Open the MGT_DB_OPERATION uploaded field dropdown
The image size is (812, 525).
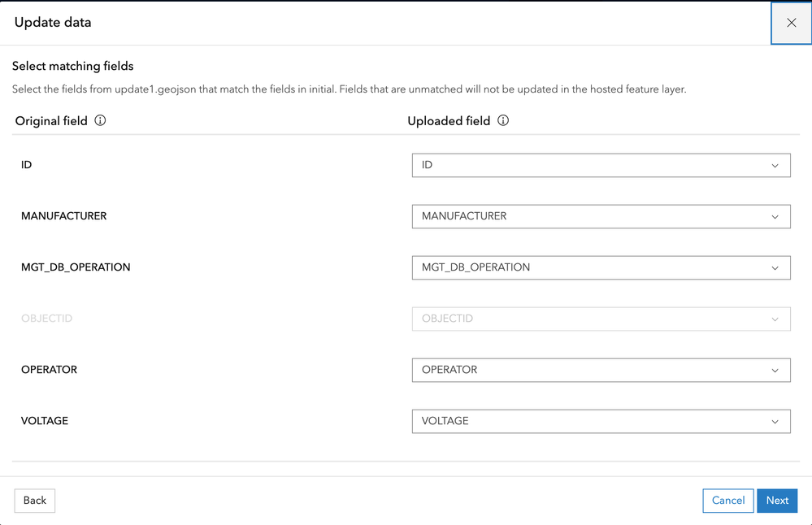point(601,268)
